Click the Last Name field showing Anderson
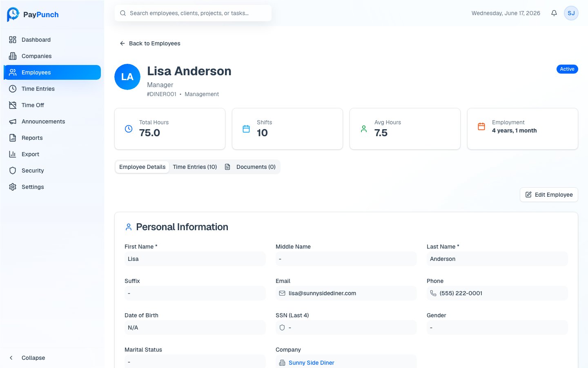Viewport: 588px width, 368px height. point(497,259)
